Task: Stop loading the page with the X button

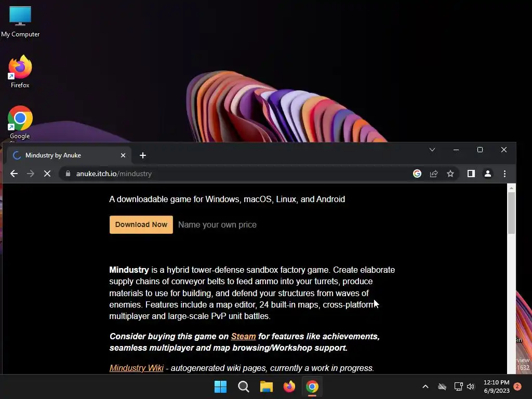Action: pos(47,174)
